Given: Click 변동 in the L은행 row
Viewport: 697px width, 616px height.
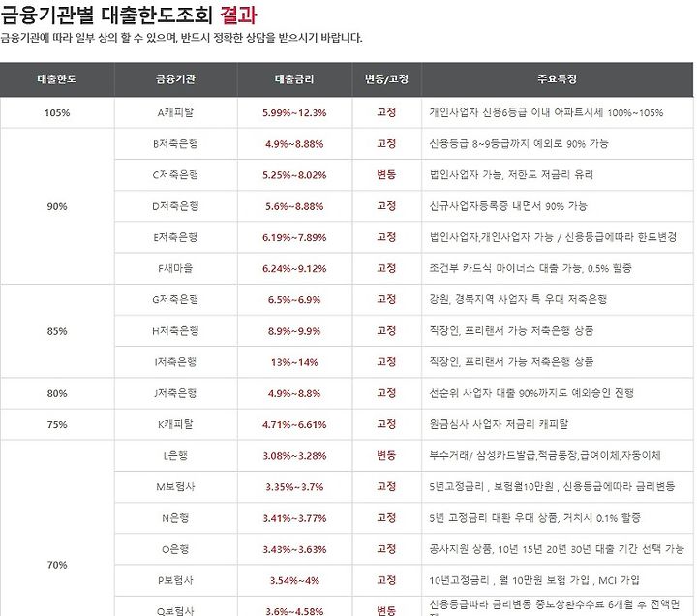Looking at the screenshot, I should tap(386, 455).
